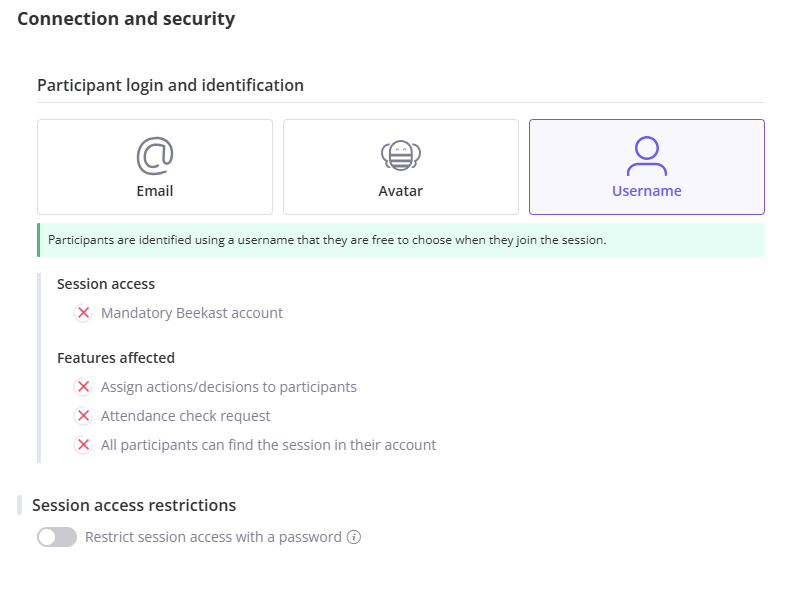Click the Attendance check request text
The height and width of the screenshot is (591, 812).
click(x=185, y=416)
